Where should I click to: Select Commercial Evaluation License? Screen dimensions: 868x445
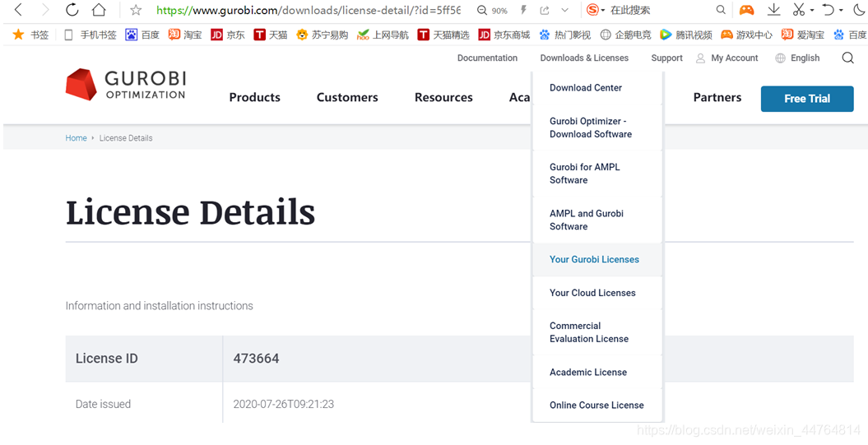(x=597, y=332)
